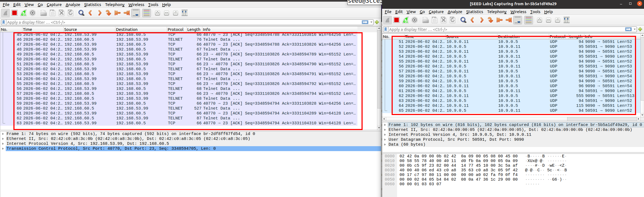Viewport: 644px width, 197px height.
Task: Sort by Source column in left window
Action: (x=89, y=30)
